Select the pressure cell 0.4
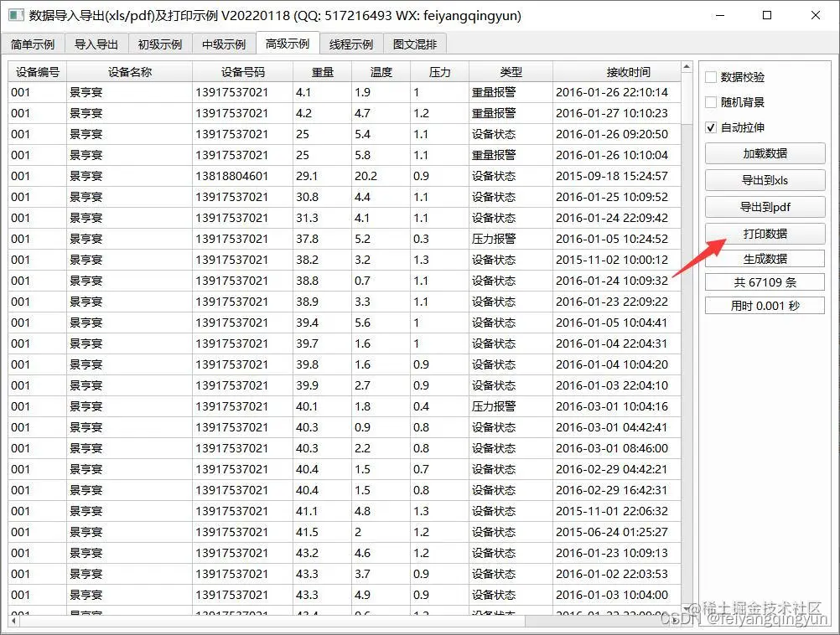This screenshot has width=840, height=635. [440, 406]
